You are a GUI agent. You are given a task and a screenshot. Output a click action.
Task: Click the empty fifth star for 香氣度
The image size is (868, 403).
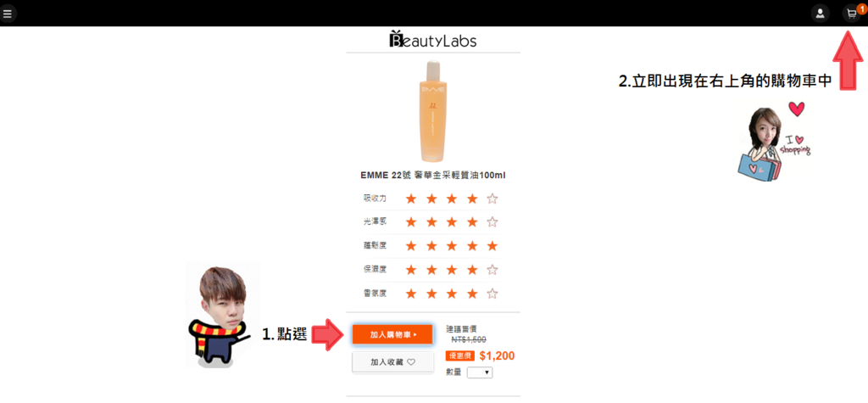[x=492, y=294]
